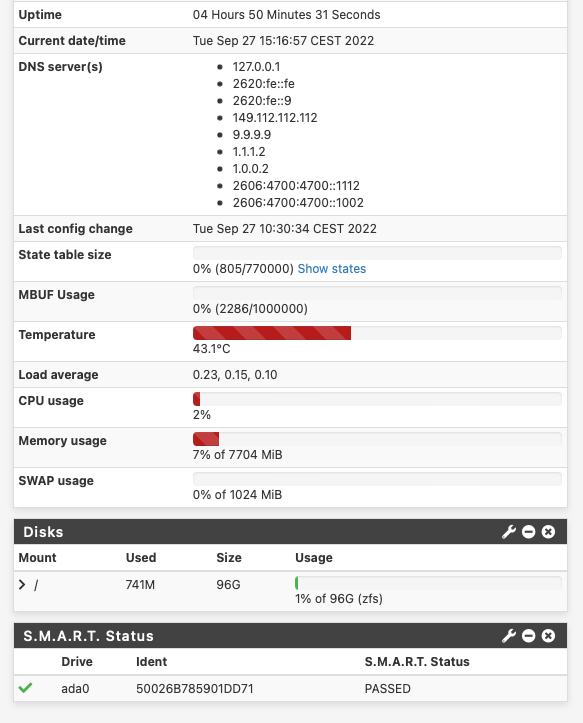
Task: Collapse the S.M.A.R.T. Status widget
Action: (529, 636)
